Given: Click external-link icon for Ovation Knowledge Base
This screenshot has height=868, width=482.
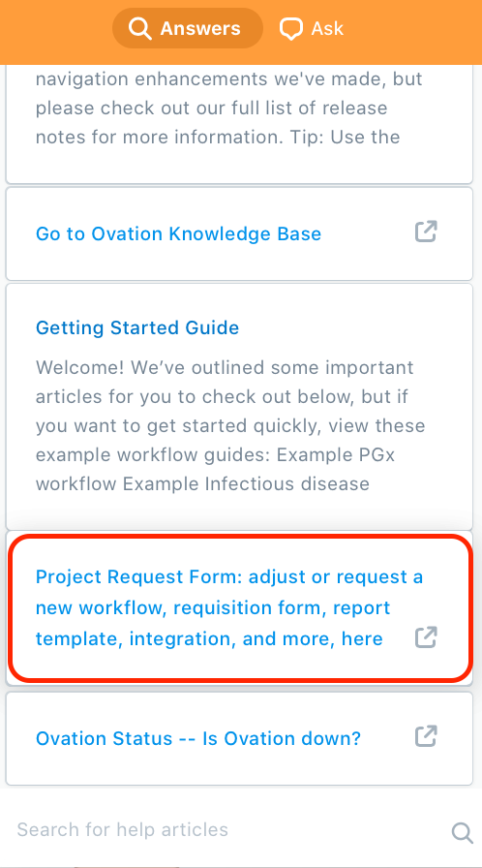Looking at the screenshot, I should 426,232.
